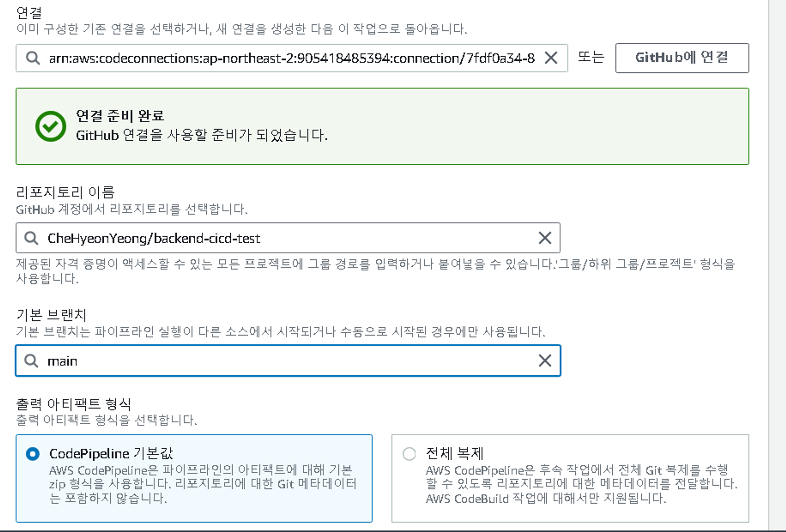Click the 리포지토리 이름 field label
The height and width of the screenshot is (532, 786).
(x=65, y=192)
